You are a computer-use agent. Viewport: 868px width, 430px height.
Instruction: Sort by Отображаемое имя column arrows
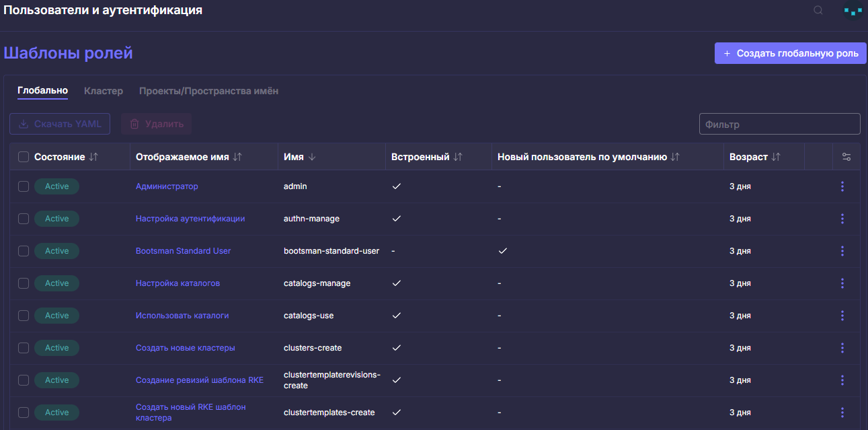tap(237, 157)
